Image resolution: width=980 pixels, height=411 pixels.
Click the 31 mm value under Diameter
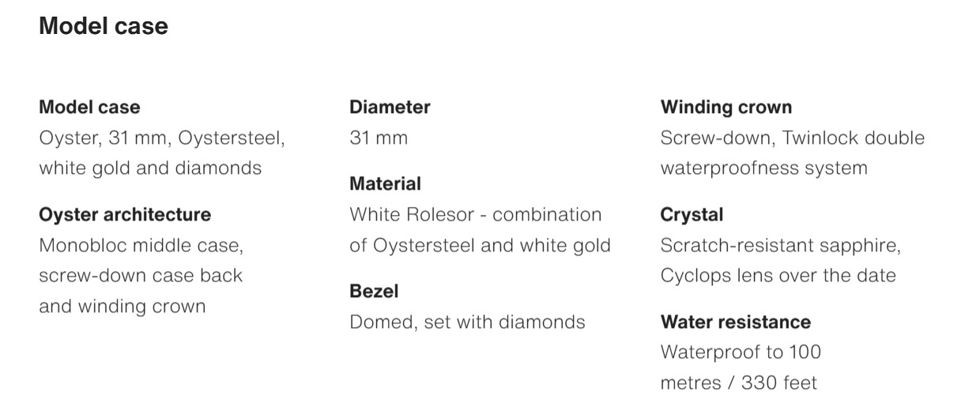pos(379,138)
